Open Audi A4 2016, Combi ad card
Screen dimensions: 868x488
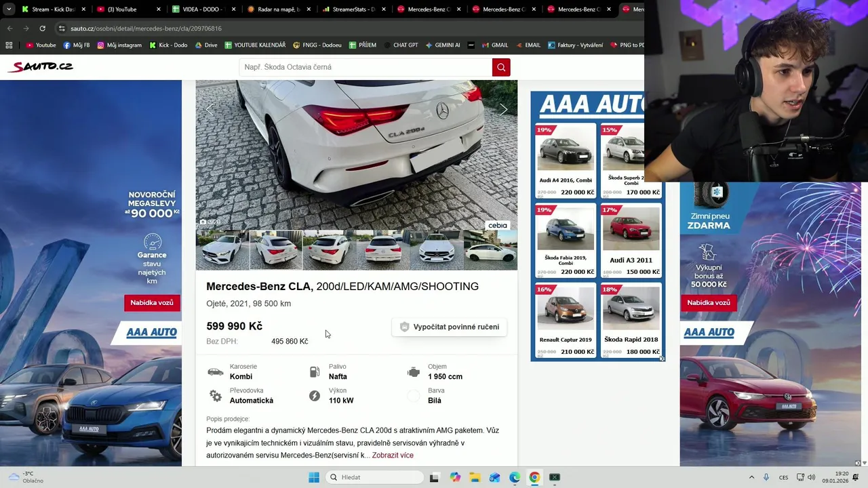click(x=566, y=161)
